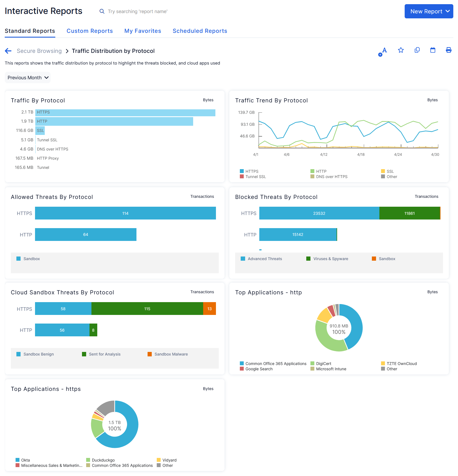Click the 115 Sent for Analysis segment

pos(147,309)
